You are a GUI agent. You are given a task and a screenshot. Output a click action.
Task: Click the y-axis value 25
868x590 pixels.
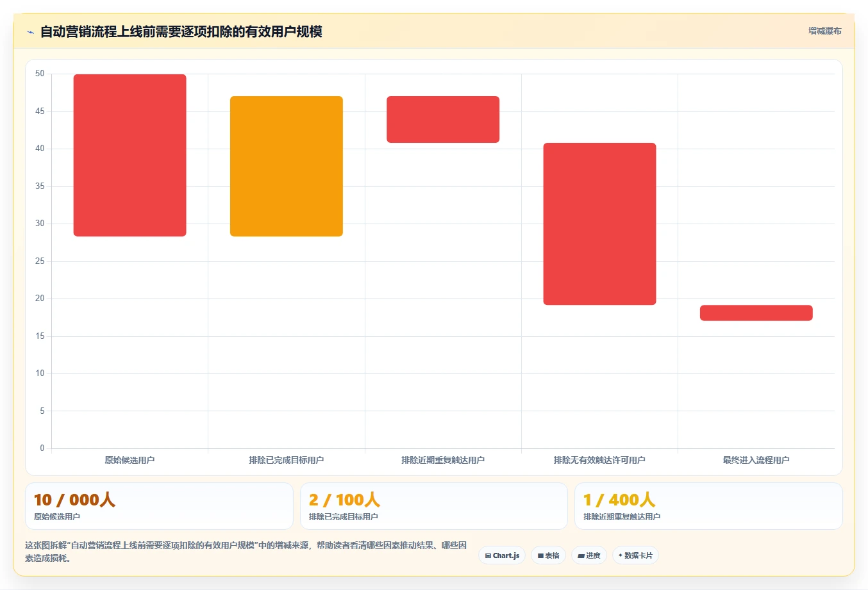[40, 261]
